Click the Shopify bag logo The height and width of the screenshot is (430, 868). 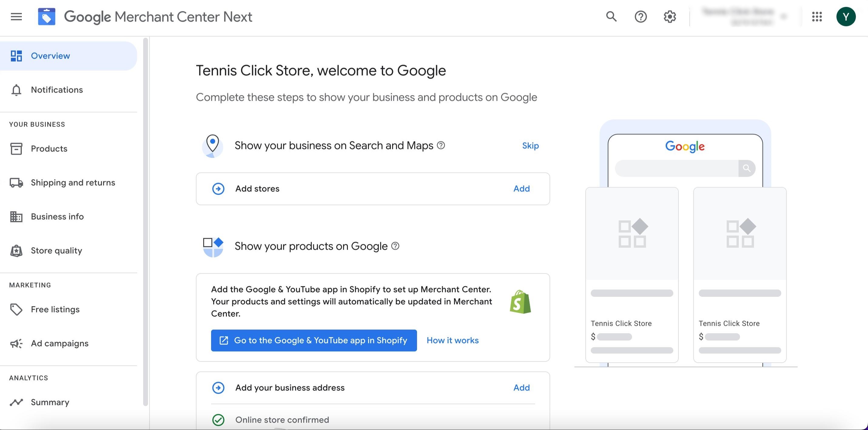(x=520, y=302)
